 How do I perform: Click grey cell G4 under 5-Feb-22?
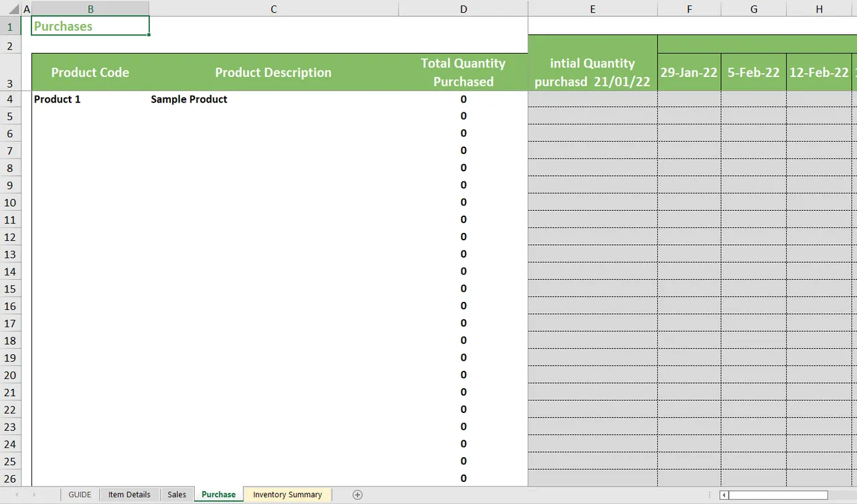754,99
